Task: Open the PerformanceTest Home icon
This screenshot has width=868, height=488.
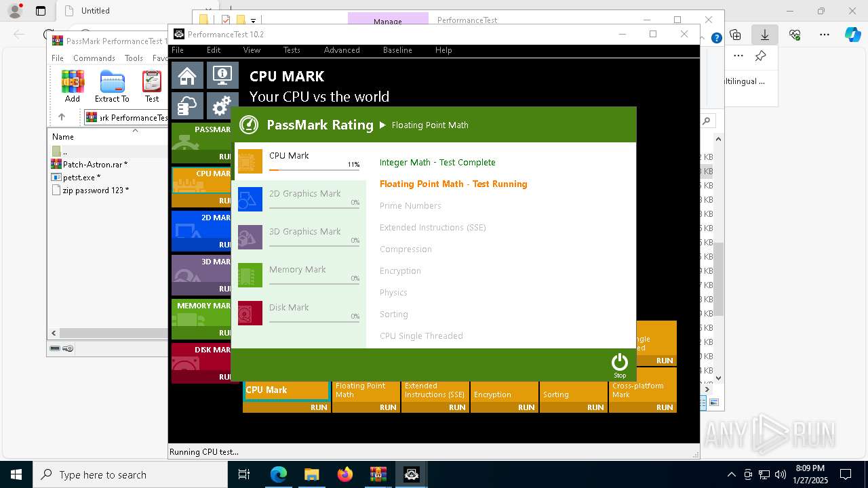Action: click(x=187, y=76)
